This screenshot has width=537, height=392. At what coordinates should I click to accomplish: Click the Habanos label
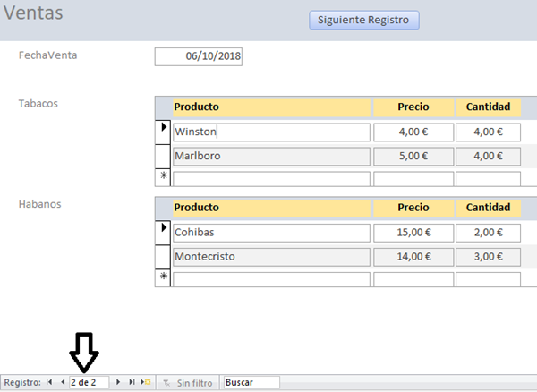[39, 204]
